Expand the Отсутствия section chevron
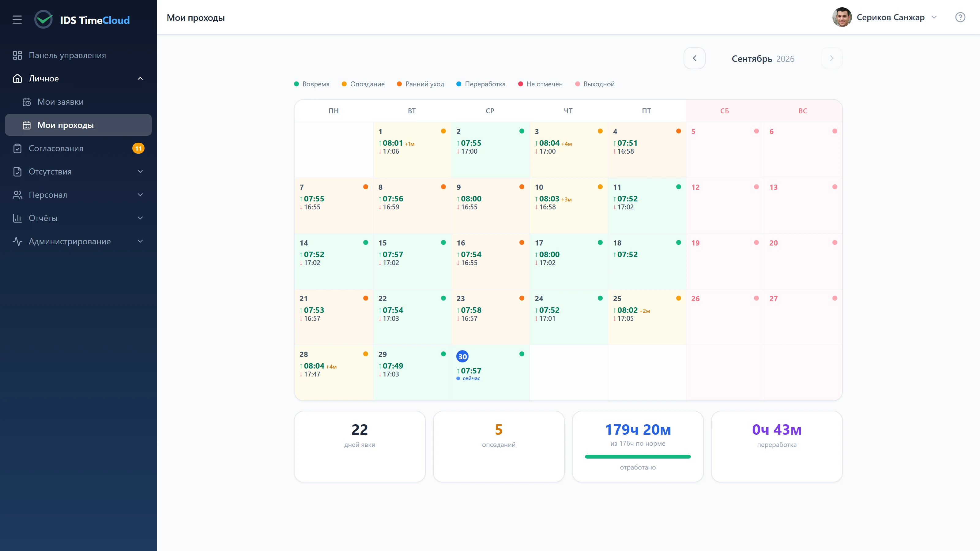Screen dimensions: 980x551 click(x=140, y=171)
